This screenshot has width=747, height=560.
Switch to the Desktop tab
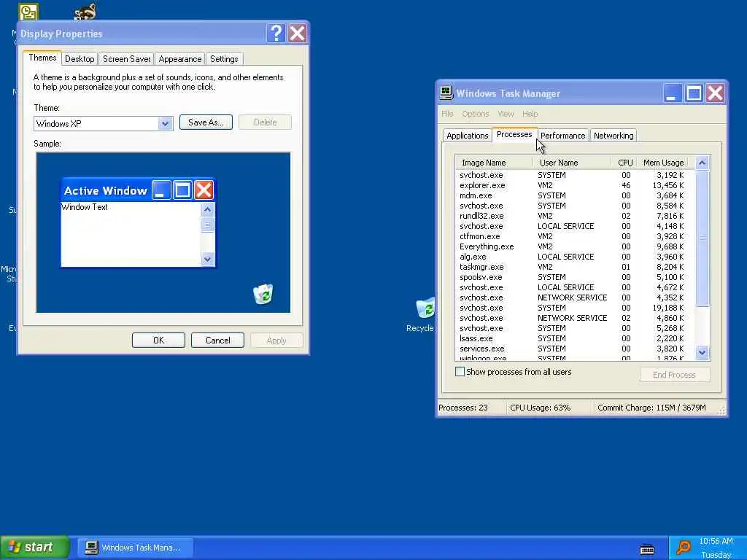(80, 59)
